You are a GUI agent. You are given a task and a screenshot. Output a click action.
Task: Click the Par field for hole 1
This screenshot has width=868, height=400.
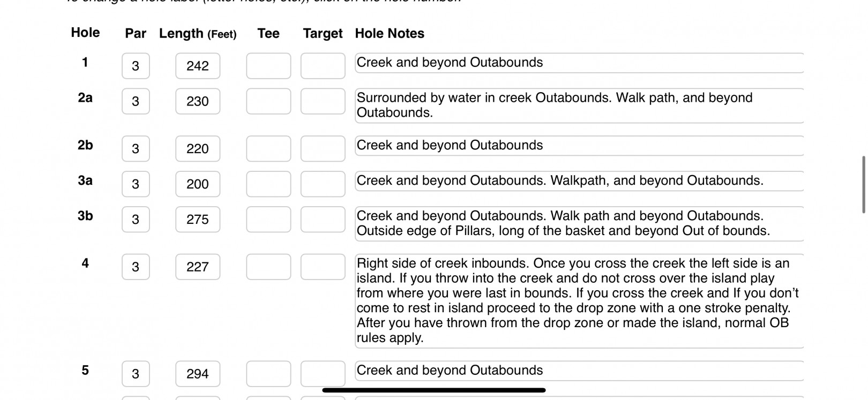(136, 66)
